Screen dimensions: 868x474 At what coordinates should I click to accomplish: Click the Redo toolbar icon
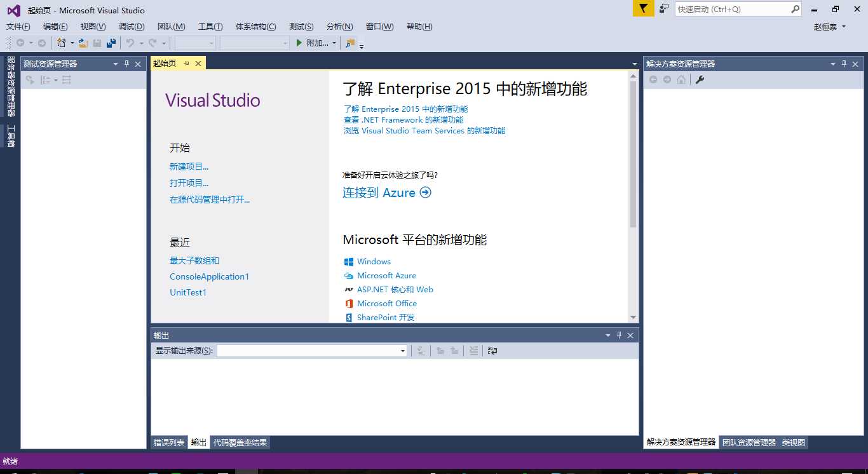pyautogui.click(x=153, y=43)
